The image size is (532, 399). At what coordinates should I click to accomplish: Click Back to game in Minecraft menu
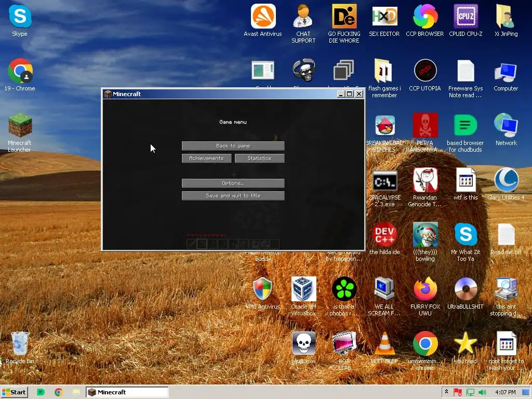click(x=233, y=146)
